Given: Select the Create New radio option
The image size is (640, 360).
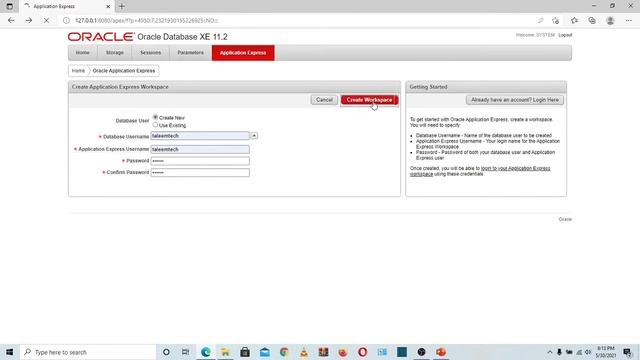Looking at the screenshot, I should (155, 117).
